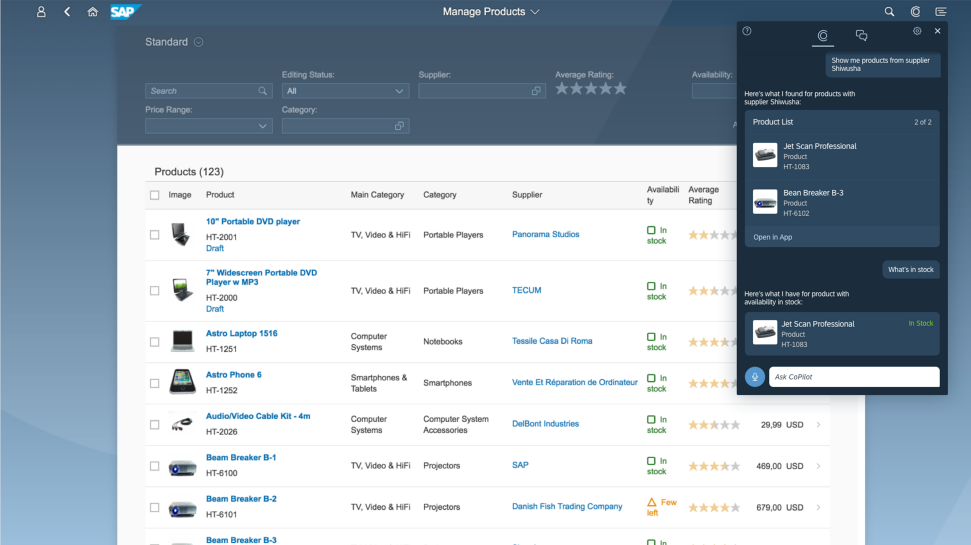Open TECUM supplier link

pos(526,290)
